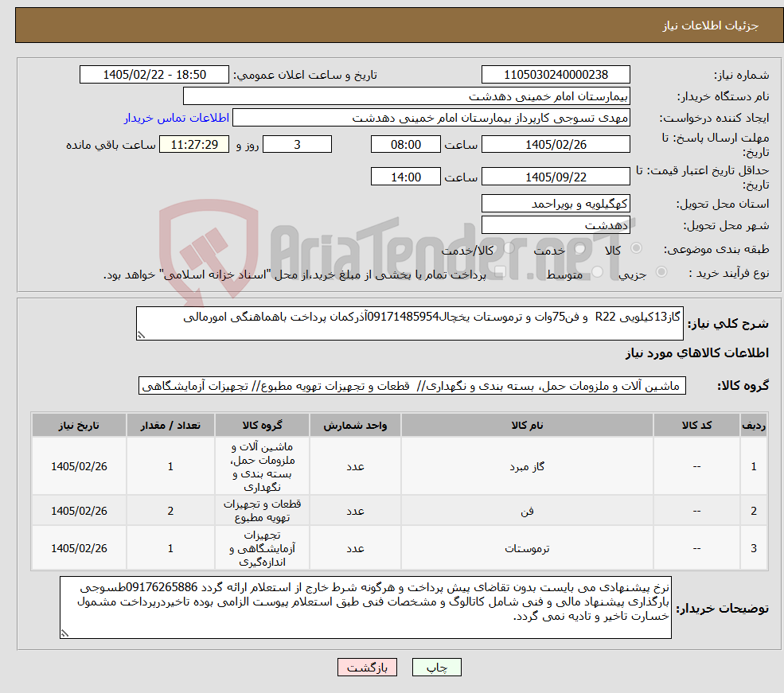Click the date in the گاز مبرد row
The image size is (784, 693).
(79, 466)
